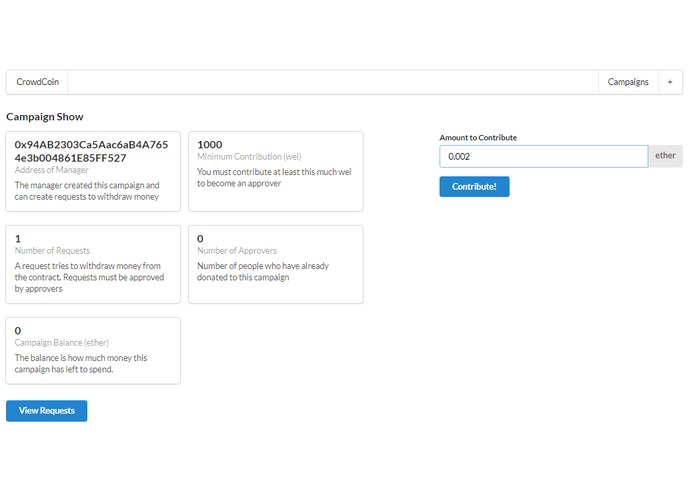This screenshot has height=494, width=695.
Task: Select the manager address 0x94AB2303... text
Action: click(91, 151)
